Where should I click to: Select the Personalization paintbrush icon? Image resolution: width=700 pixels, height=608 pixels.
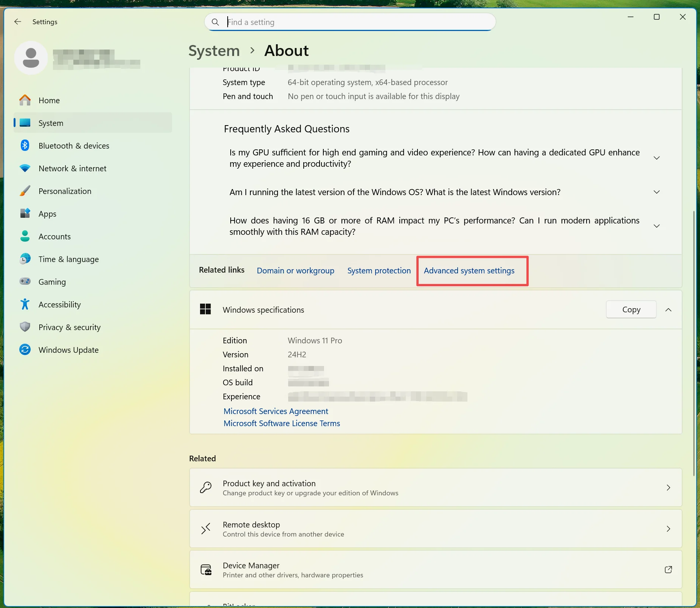(x=25, y=191)
